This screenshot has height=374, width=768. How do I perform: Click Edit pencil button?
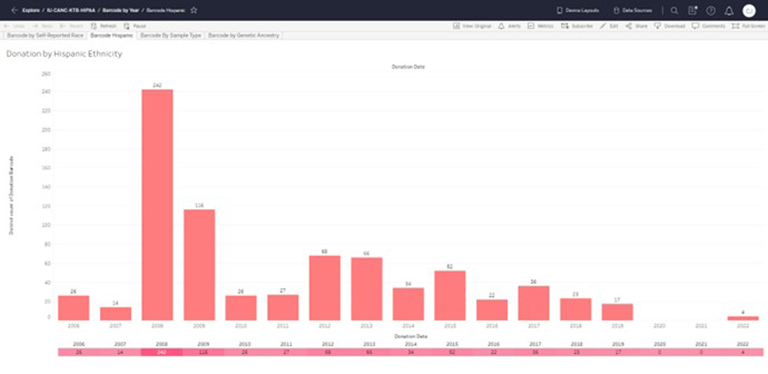[609, 26]
